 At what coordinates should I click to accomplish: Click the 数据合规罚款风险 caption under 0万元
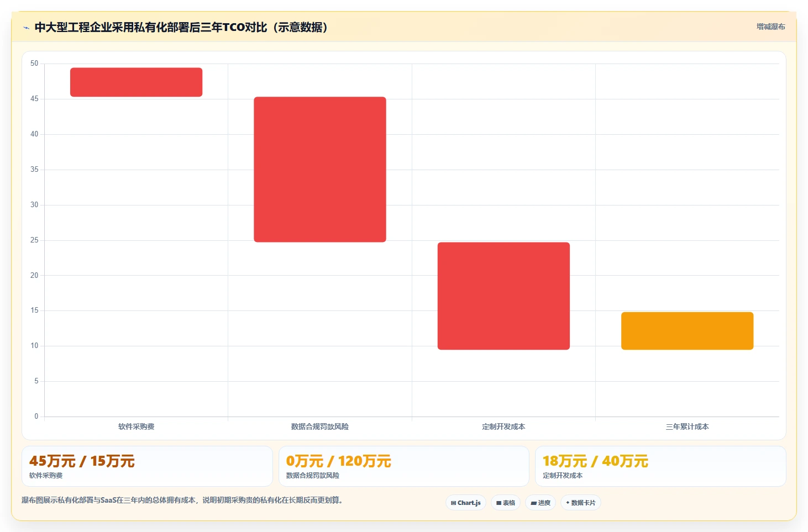click(313, 476)
